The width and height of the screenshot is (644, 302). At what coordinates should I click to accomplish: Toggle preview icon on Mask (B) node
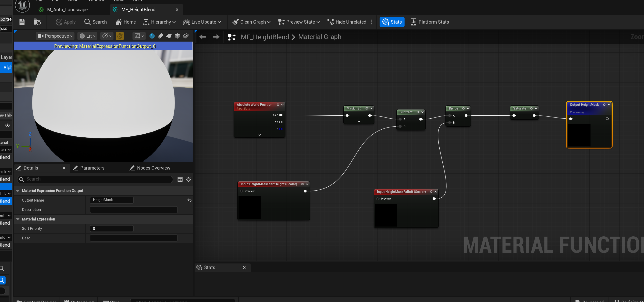point(367,109)
